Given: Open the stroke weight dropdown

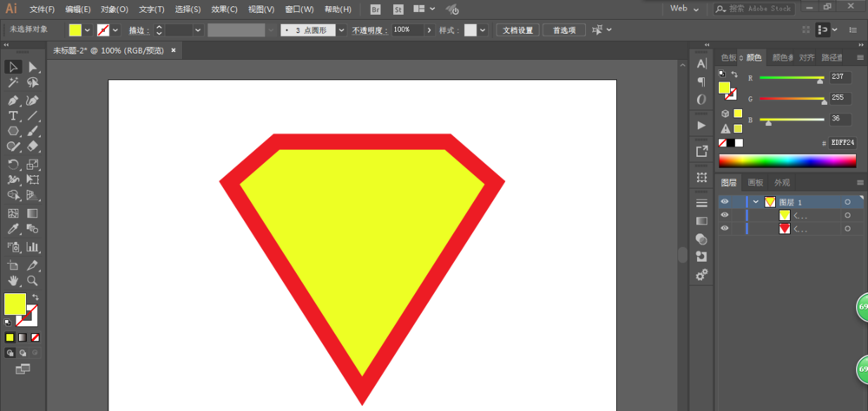Looking at the screenshot, I should [x=198, y=29].
